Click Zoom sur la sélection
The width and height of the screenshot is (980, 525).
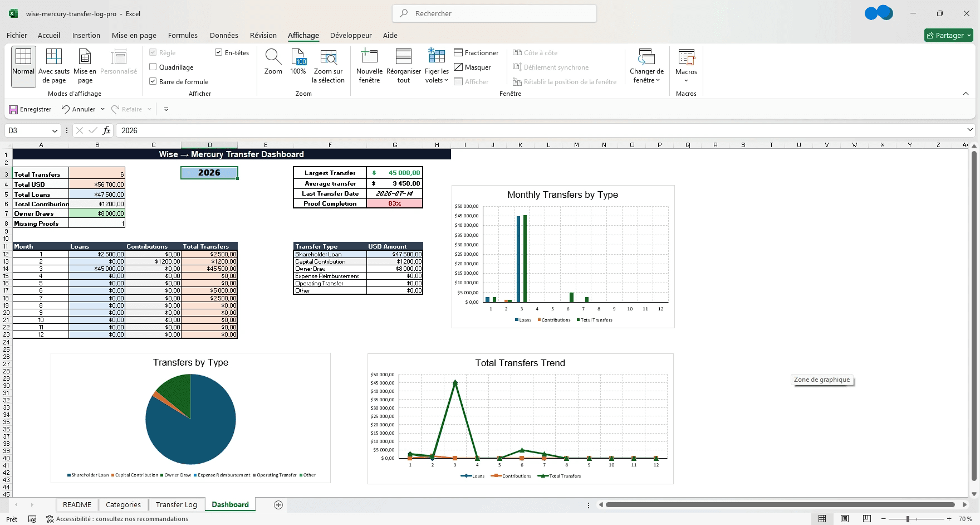point(328,66)
